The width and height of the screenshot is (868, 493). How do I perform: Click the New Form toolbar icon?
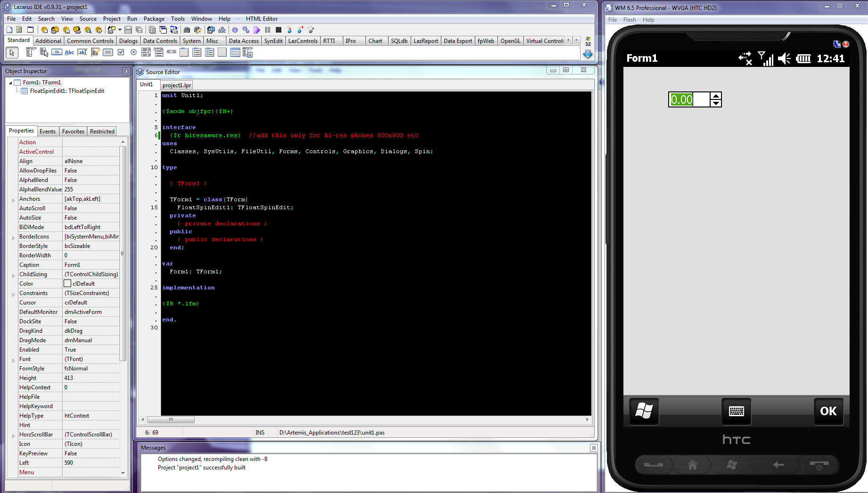30,30
